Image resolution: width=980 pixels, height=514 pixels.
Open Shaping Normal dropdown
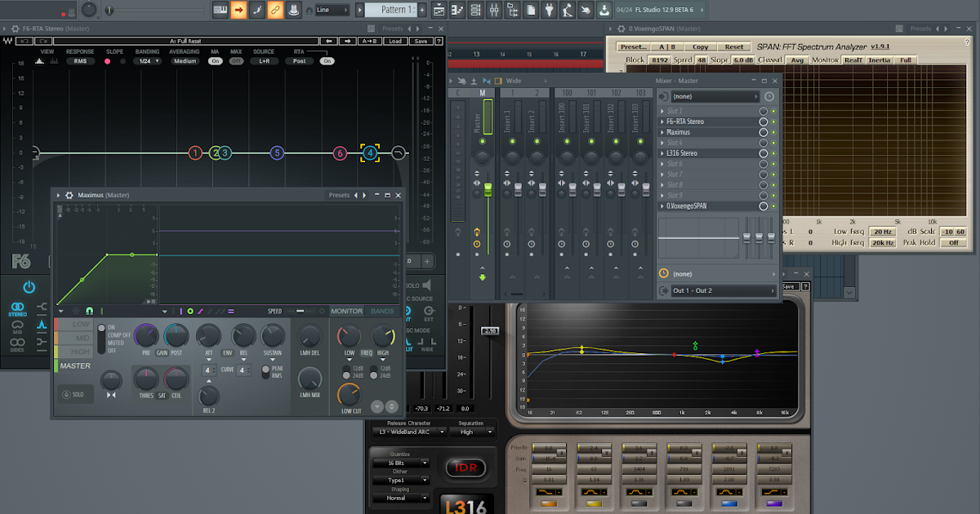pyautogui.click(x=401, y=498)
